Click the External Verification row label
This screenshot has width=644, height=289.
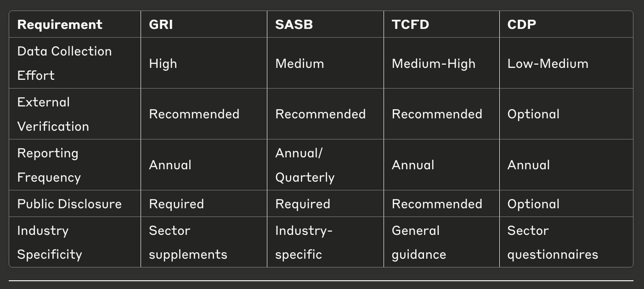click(x=53, y=114)
